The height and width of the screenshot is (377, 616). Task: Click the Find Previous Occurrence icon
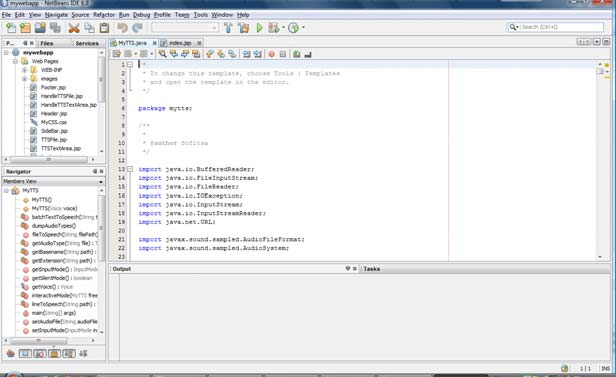[x=173, y=54]
